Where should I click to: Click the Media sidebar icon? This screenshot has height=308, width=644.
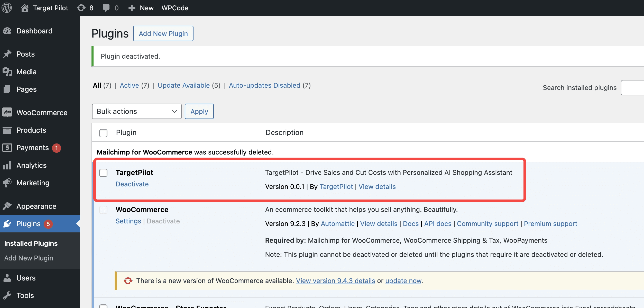pos(7,72)
